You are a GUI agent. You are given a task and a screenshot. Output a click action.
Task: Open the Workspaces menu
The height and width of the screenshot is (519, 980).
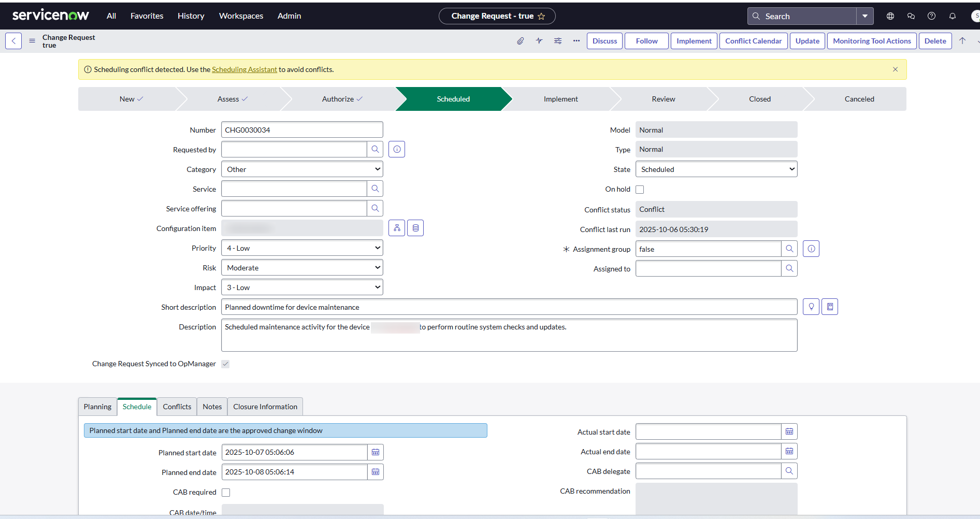point(241,16)
